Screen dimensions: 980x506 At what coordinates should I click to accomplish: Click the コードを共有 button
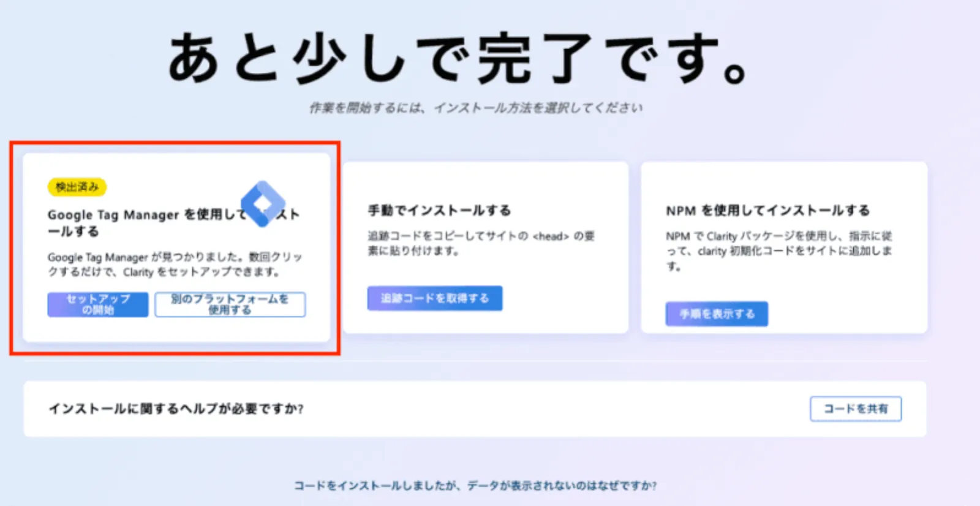click(x=856, y=409)
